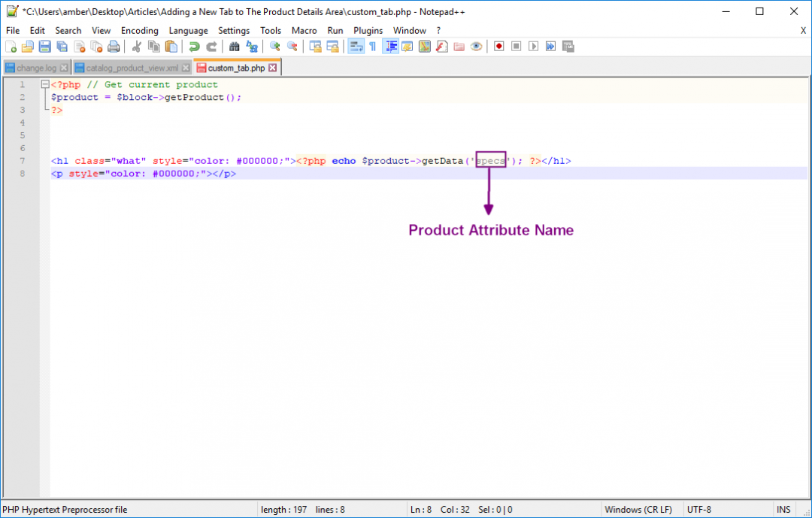The width and height of the screenshot is (812, 518).
Task: Collapse the code fold at line 1
Action: pos(44,84)
